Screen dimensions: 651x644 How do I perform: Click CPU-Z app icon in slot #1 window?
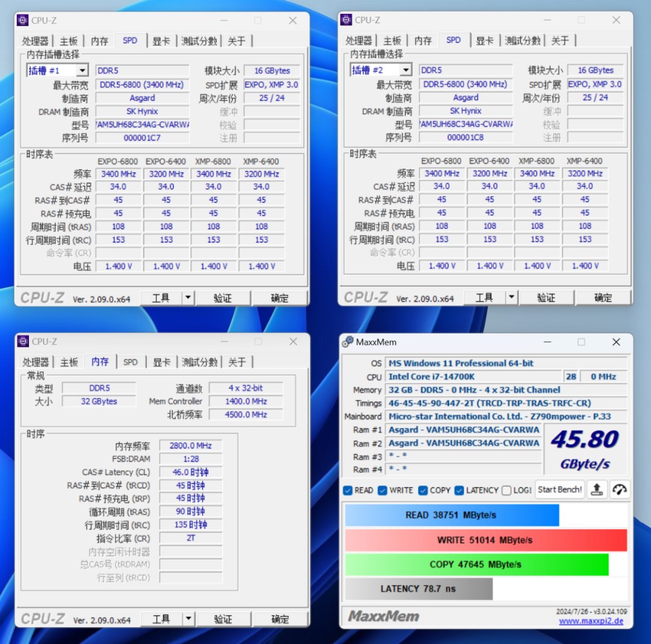click(23, 20)
